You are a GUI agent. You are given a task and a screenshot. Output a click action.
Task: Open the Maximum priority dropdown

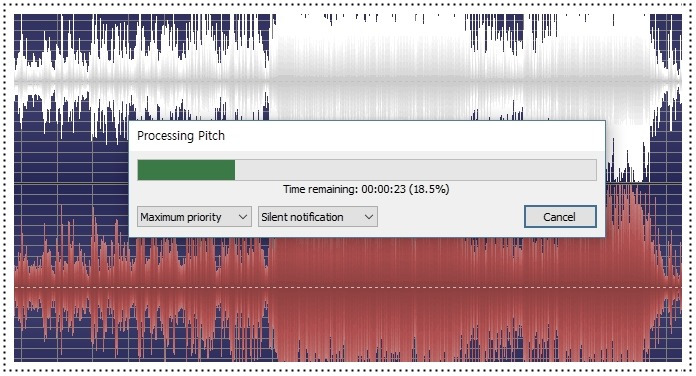point(194,217)
